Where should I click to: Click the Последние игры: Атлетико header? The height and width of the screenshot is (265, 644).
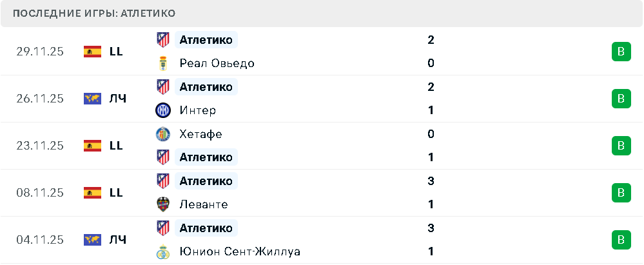[x=94, y=14]
